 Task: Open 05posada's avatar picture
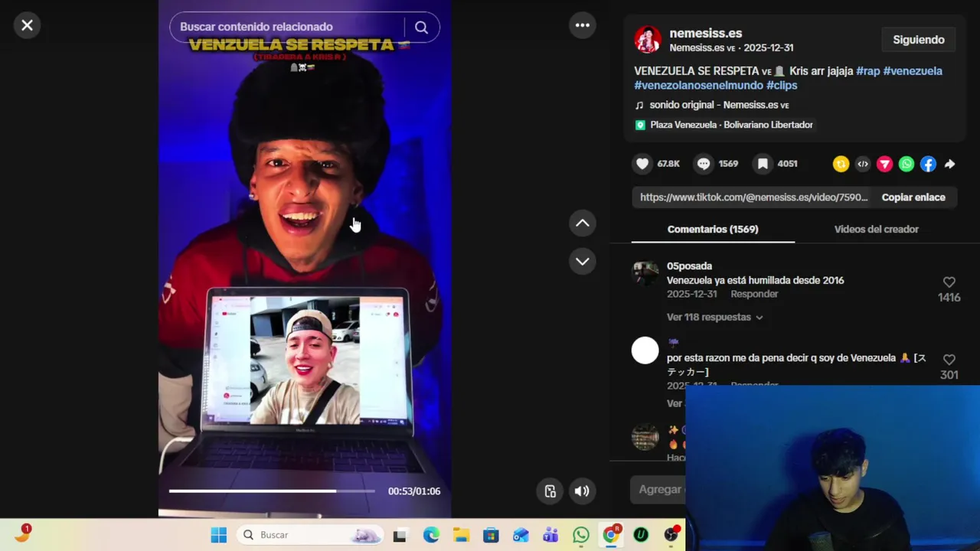(x=645, y=273)
